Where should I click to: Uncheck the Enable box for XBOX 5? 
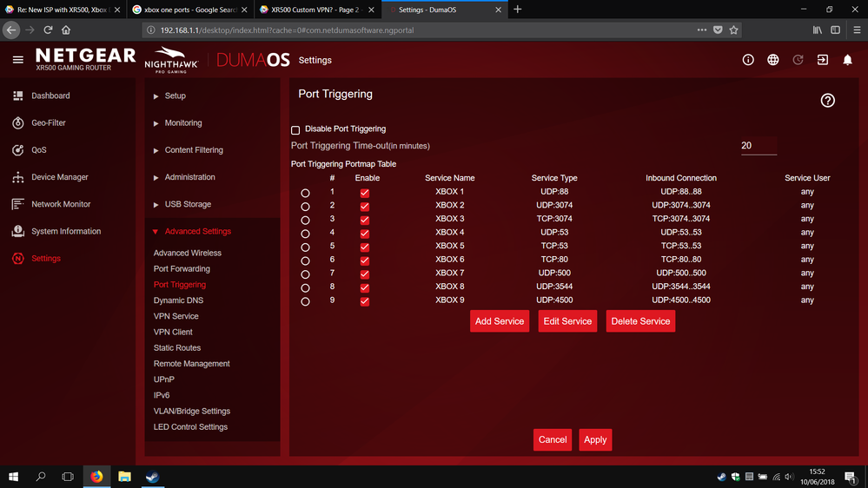[x=364, y=247]
